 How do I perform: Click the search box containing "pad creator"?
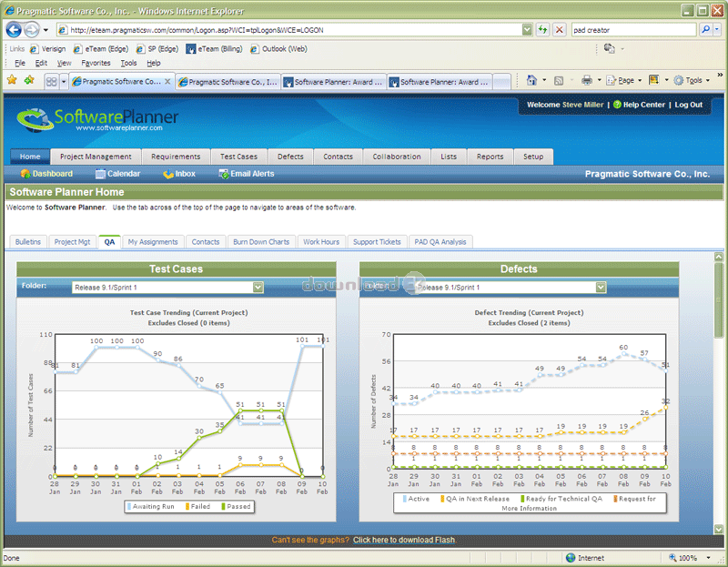click(x=634, y=30)
